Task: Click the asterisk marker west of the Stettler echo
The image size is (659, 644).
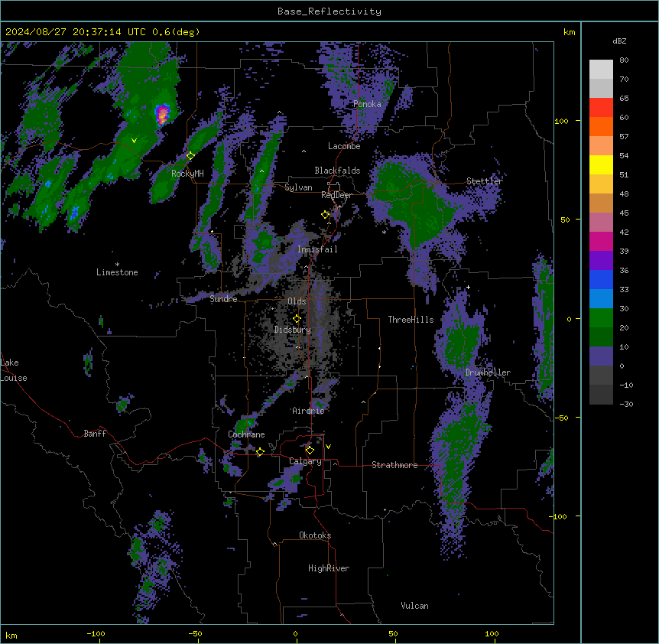Action: coord(384,232)
